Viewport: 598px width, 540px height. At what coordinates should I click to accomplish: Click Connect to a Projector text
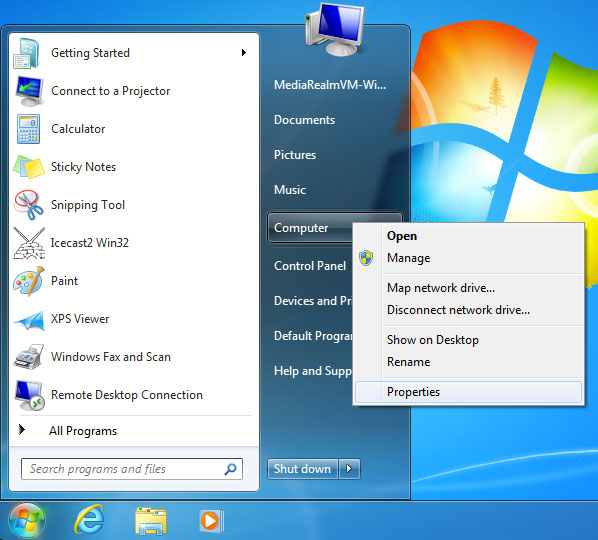tap(111, 91)
